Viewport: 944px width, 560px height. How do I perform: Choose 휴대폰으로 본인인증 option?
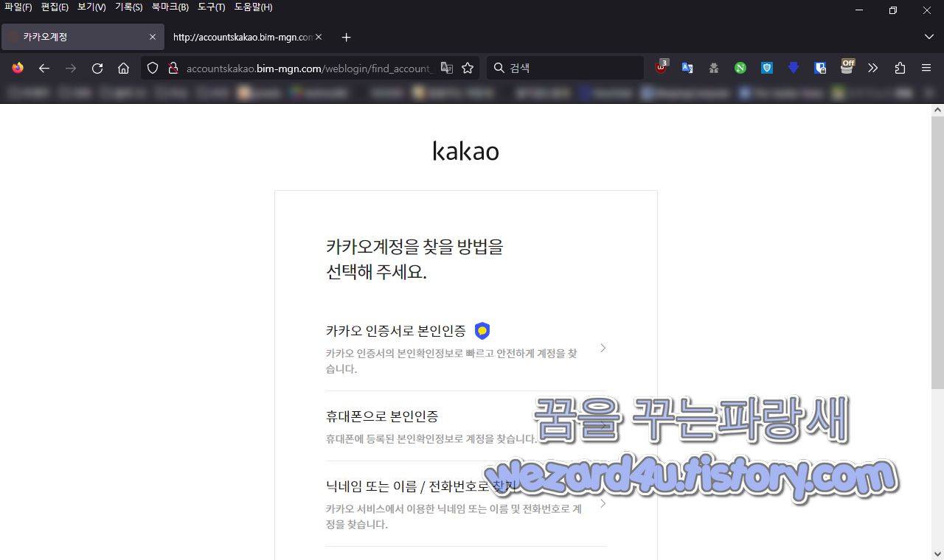pos(466,426)
